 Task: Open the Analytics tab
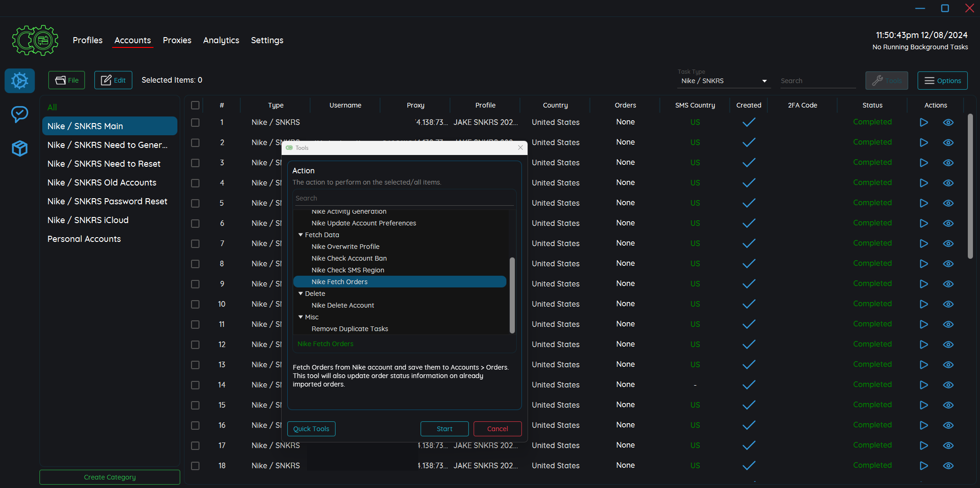point(221,40)
